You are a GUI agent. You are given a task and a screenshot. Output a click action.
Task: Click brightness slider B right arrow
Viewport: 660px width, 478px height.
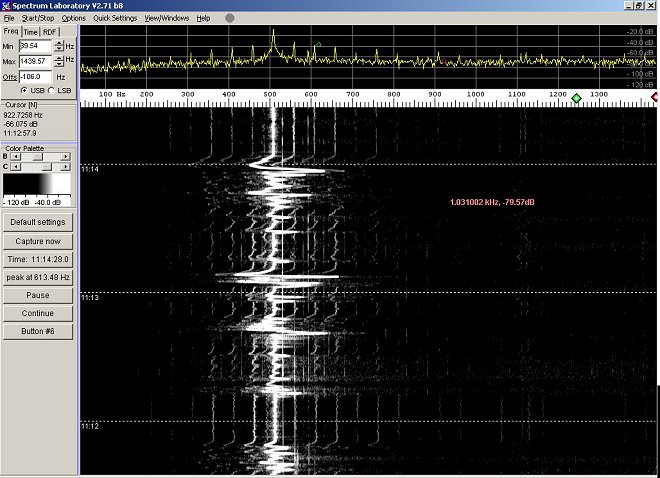click(65, 157)
